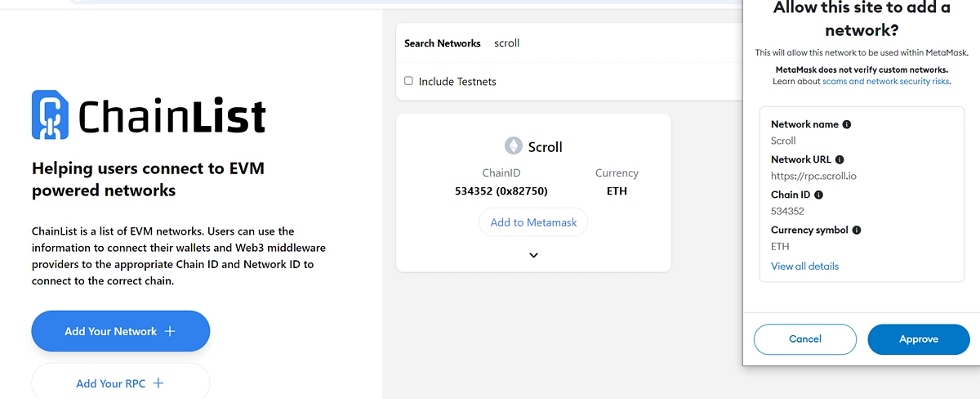
Task: Enable the Include Testnets checkbox
Action: click(x=408, y=81)
